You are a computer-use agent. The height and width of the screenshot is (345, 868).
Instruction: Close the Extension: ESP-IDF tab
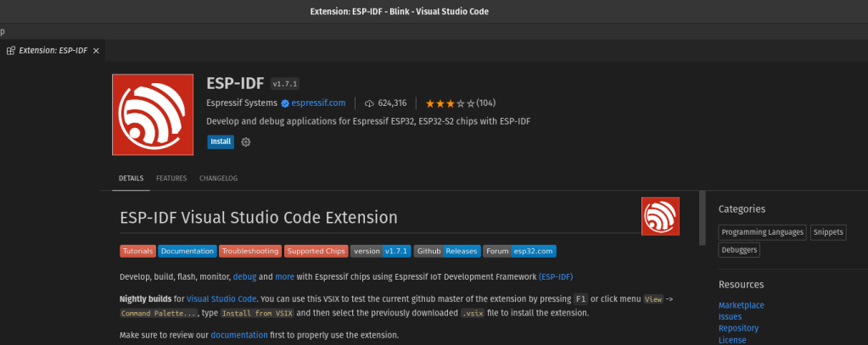(x=96, y=51)
